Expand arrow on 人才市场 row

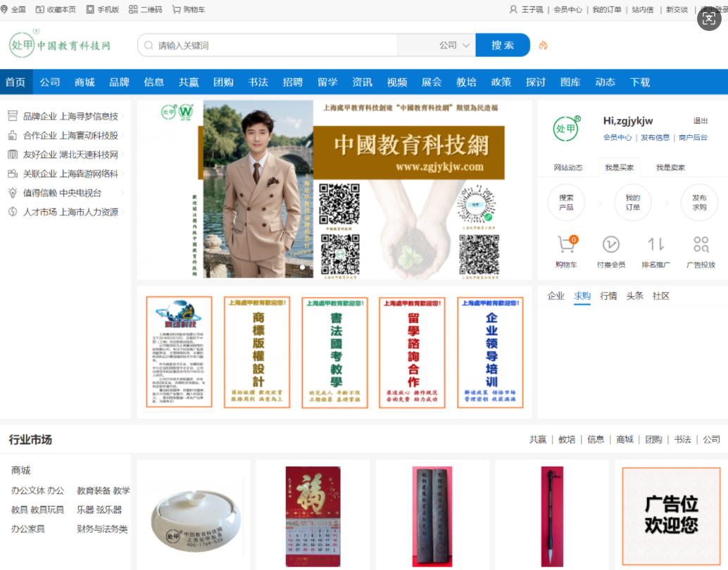pyautogui.click(x=123, y=212)
